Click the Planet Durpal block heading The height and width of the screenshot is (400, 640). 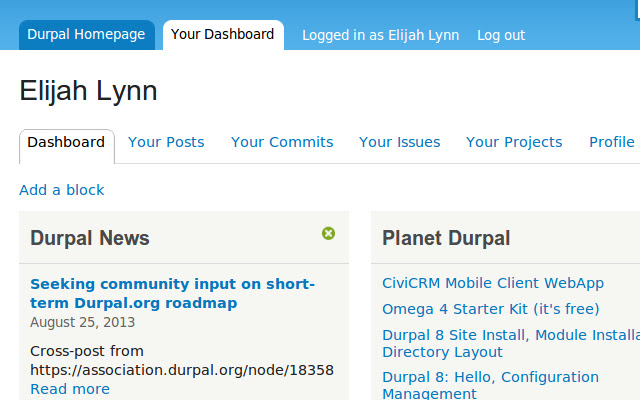[x=446, y=238]
